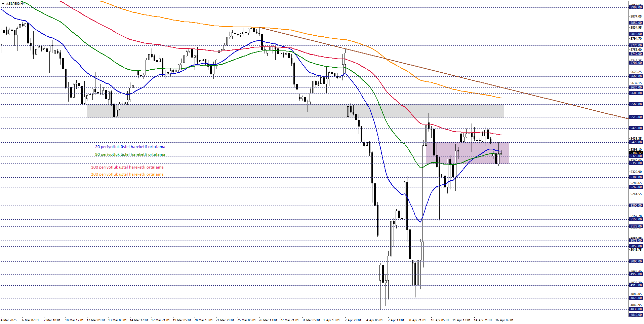Click the 17 Mar 21:01 time axis label

tap(160, 320)
